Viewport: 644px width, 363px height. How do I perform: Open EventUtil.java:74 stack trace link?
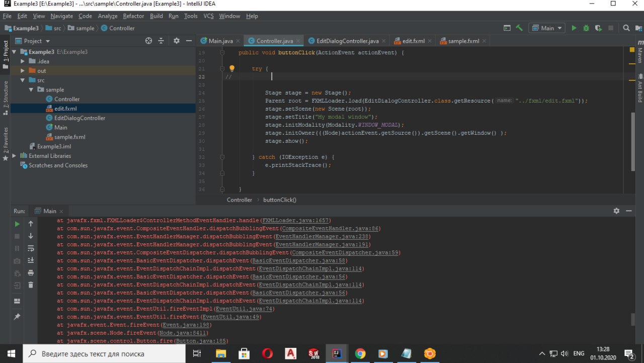coord(244,309)
